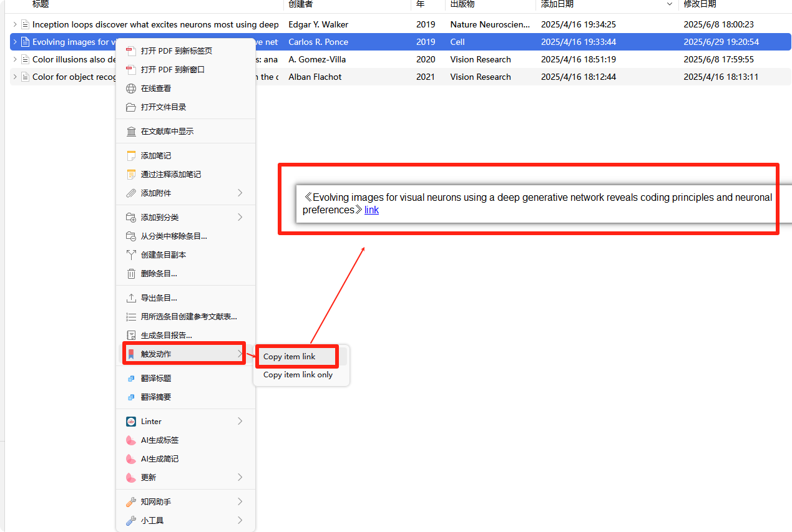Click the globe icon for 在线查看
Screen dimensions: 792x532
pyautogui.click(x=131, y=89)
